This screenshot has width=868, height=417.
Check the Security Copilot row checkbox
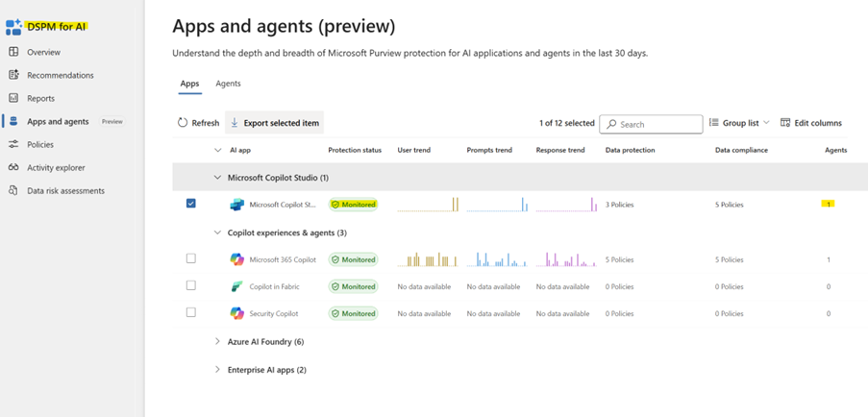point(191,312)
